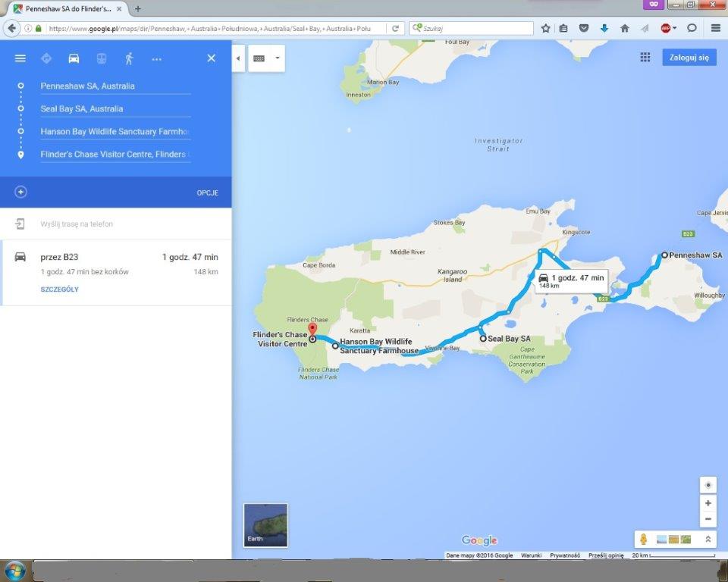Switch to Earth satellite view thumbnail
Viewport: 728px width, 582px height.
pyautogui.click(x=265, y=525)
